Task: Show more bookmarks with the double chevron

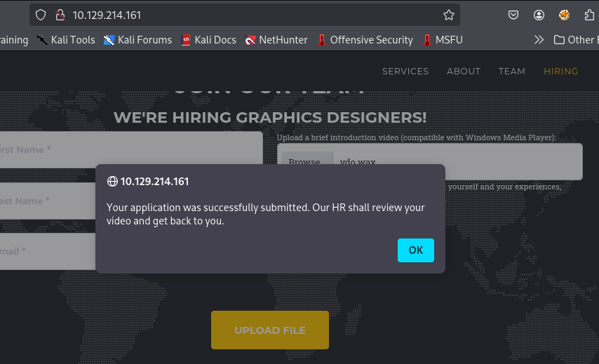Action: 539,40
